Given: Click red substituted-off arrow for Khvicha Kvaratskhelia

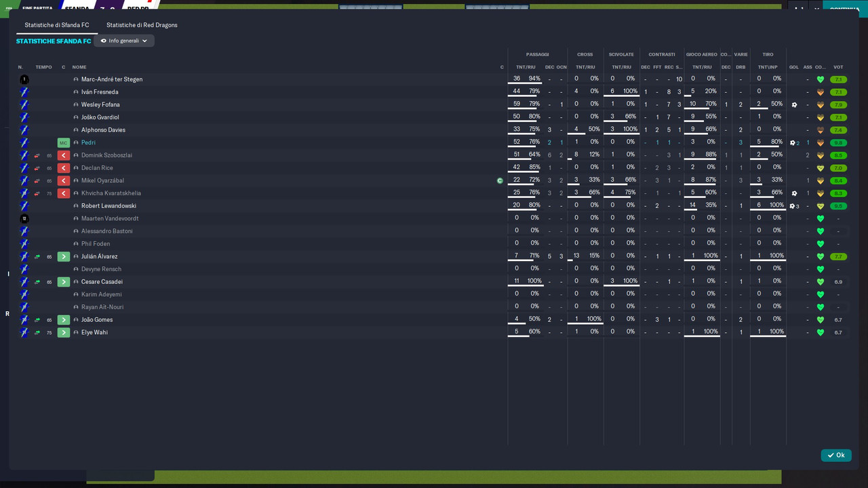Looking at the screenshot, I should pyautogui.click(x=64, y=193).
